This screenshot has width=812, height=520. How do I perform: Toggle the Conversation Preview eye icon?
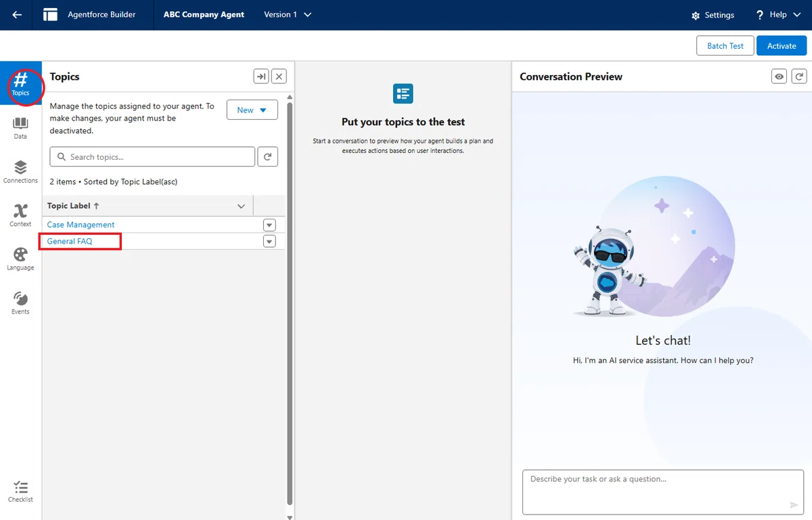[x=780, y=77]
